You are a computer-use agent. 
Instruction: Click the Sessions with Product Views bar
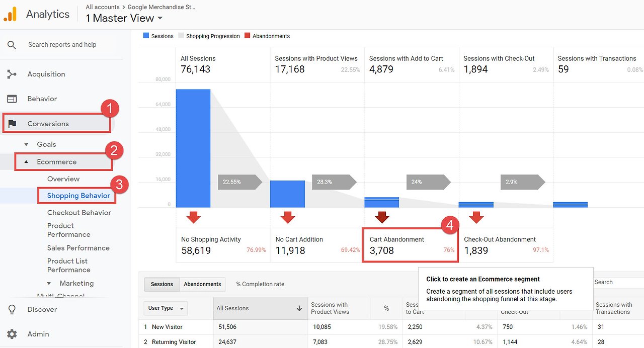click(287, 194)
